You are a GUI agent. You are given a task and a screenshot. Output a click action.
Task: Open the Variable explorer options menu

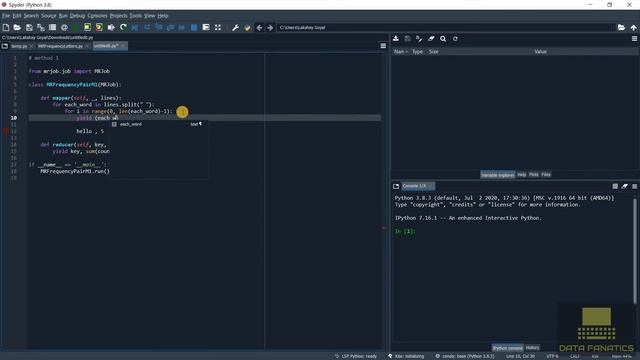(x=634, y=39)
